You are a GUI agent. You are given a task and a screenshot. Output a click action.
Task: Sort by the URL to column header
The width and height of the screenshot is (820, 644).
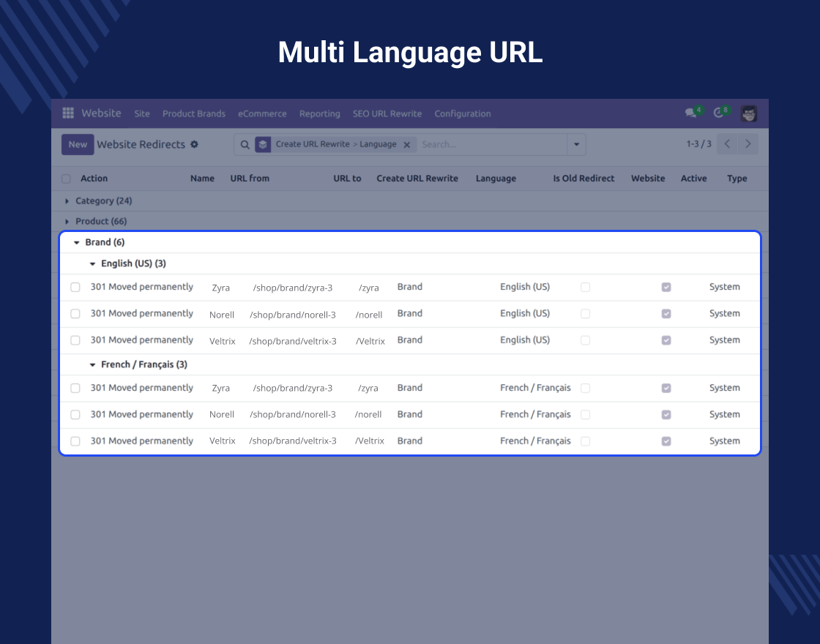coord(347,179)
